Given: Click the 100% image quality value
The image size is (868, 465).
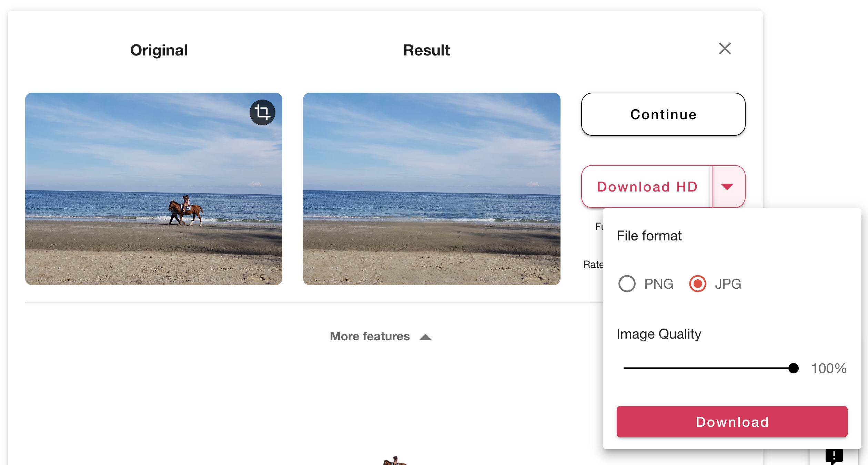Looking at the screenshot, I should click(829, 369).
